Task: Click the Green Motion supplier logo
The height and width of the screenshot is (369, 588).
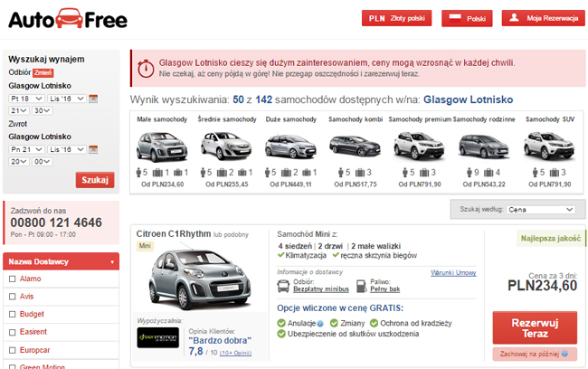Action: 158,337
